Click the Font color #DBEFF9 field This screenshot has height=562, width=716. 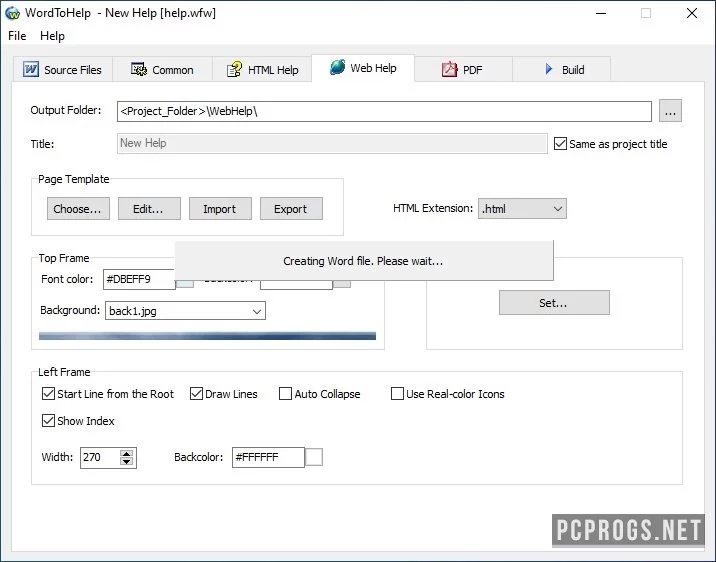139,279
